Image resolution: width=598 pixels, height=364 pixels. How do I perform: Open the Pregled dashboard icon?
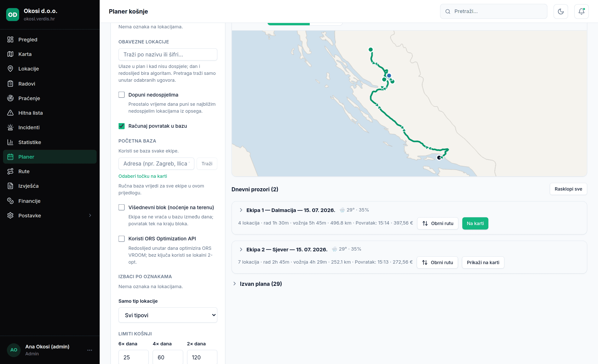[10, 40]
